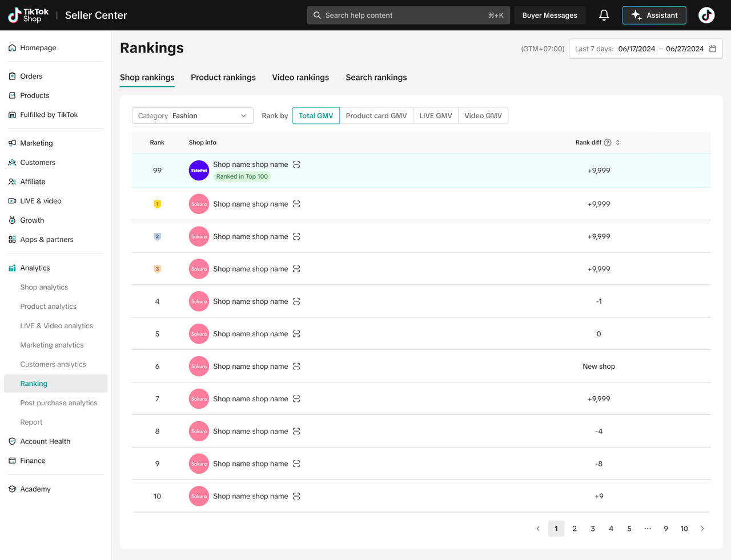Screen dimensions: 731x560
Task: Open the Search rankings tab
Action: coord(376,78)
